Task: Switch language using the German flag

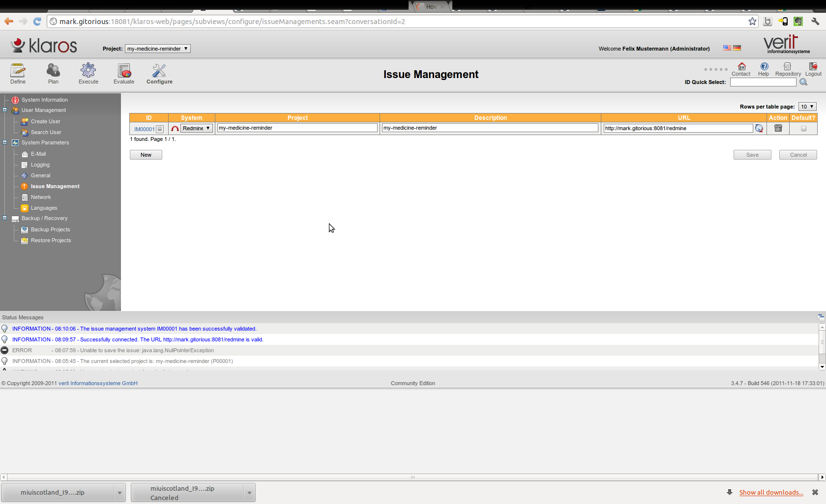Action: click(737, 48)
